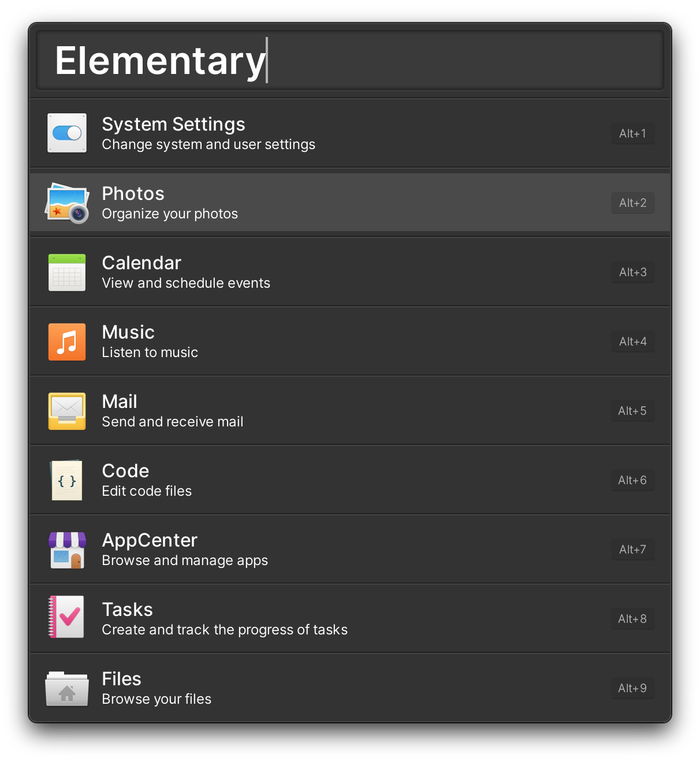
Task: Click in the Elementary search field
Action: [350, 61]
